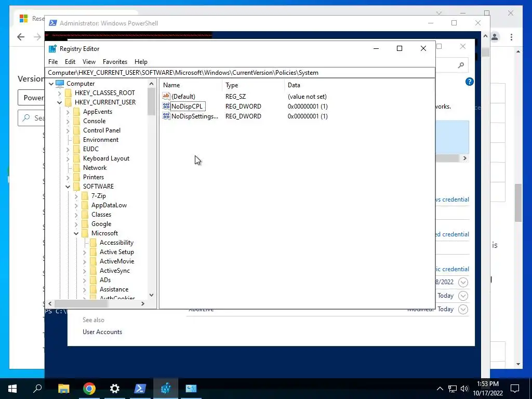This screenshot has width=532, height=399.
Task: Open the Chrome three-dot menu
Action: coord(511,37)
